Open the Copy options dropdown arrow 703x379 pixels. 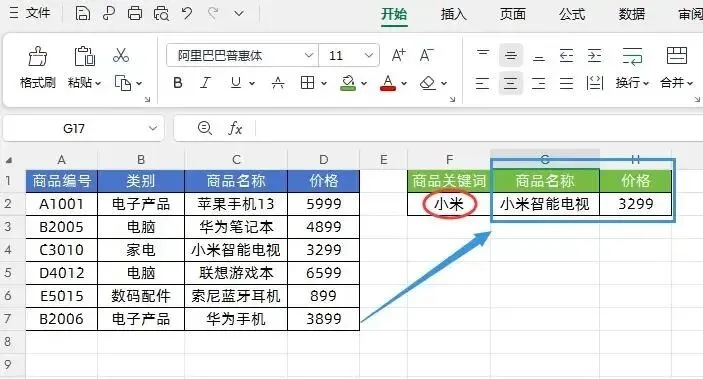(x=139, y=83)
